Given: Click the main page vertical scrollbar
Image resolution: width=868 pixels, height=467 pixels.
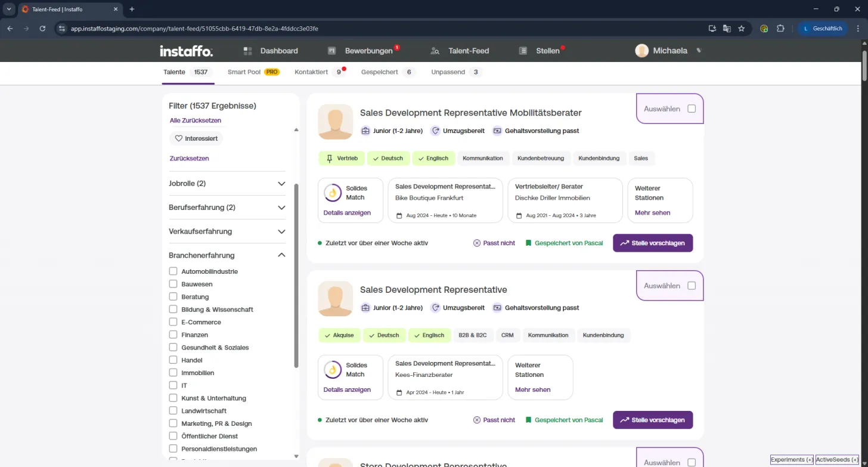Looking at the screenshot, I should coord(864,66).
